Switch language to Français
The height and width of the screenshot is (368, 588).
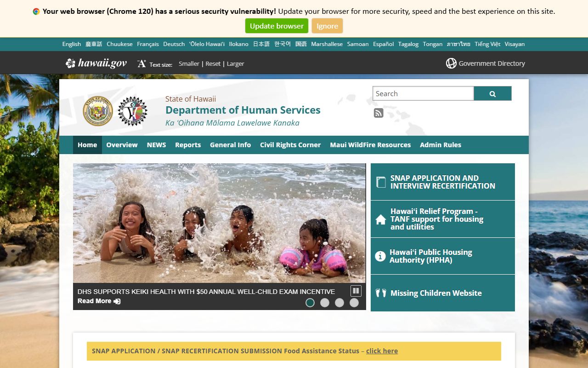point(148,44)
